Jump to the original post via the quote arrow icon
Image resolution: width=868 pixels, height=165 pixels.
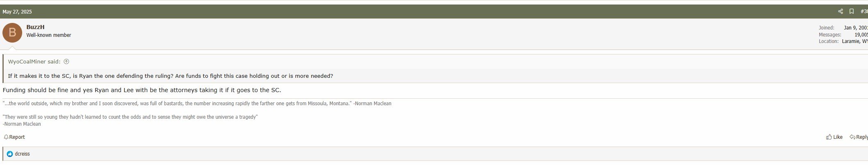click(66, 62)
